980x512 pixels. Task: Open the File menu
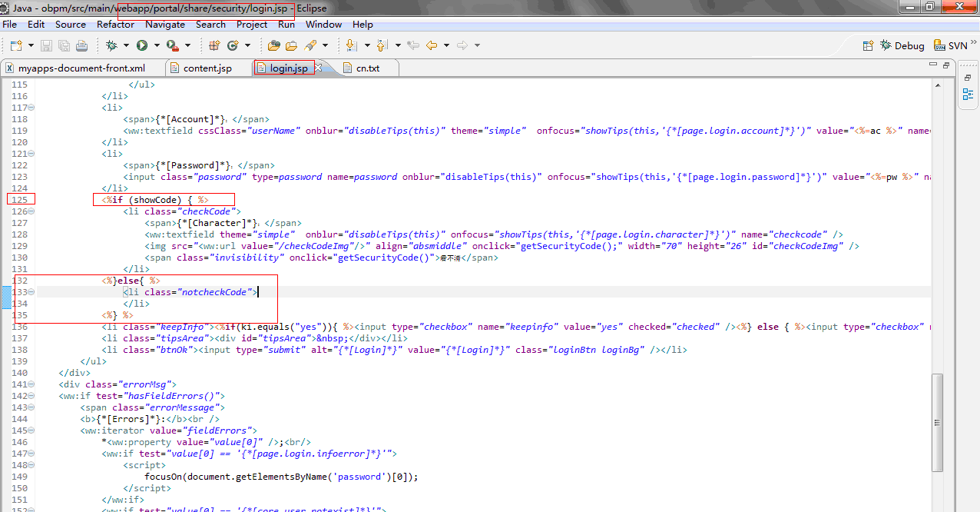pyautogui.click(x=10, y=24)
